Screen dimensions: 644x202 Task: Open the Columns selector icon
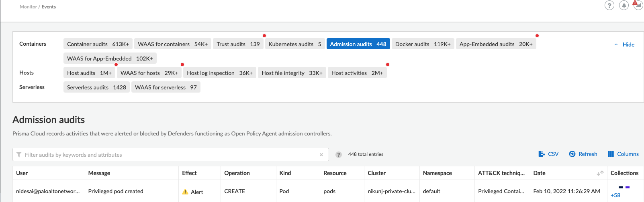point(611,154)
